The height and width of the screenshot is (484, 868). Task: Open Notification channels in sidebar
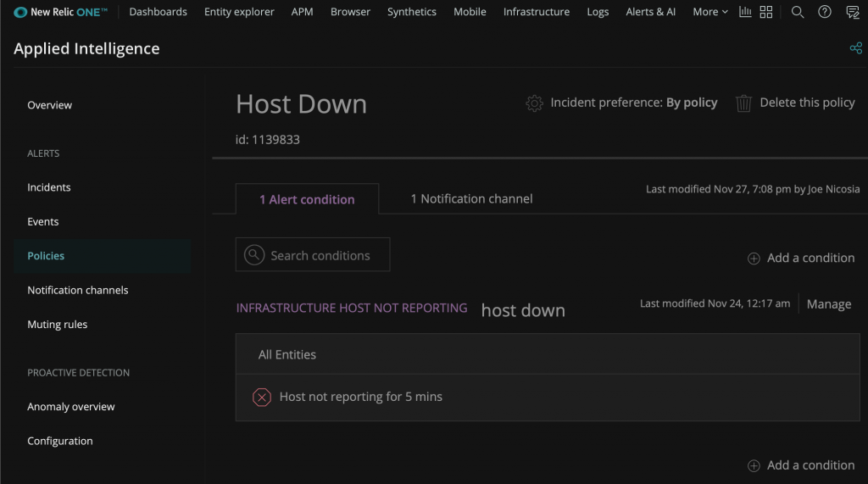tap(78, 290)
